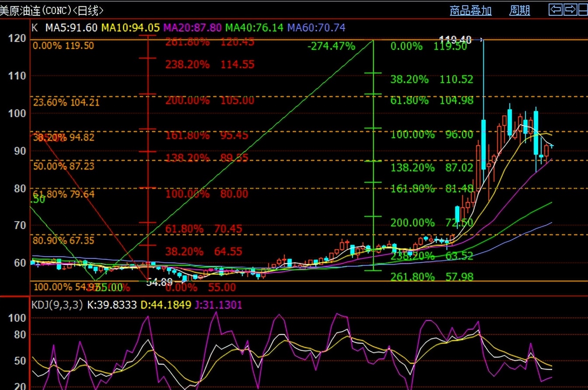Select the MA20:87.80 indicator label
Screen dimensions: 588x390
[x=193, y=28]
